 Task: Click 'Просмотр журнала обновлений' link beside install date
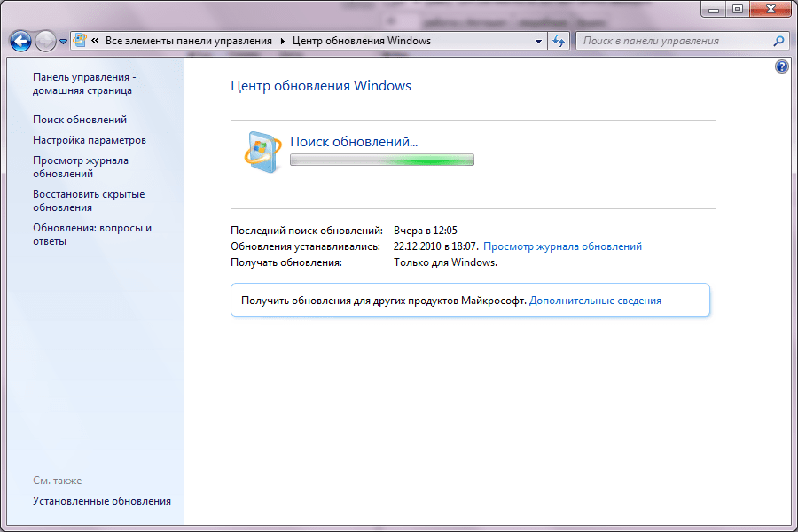tap(562, 246)
